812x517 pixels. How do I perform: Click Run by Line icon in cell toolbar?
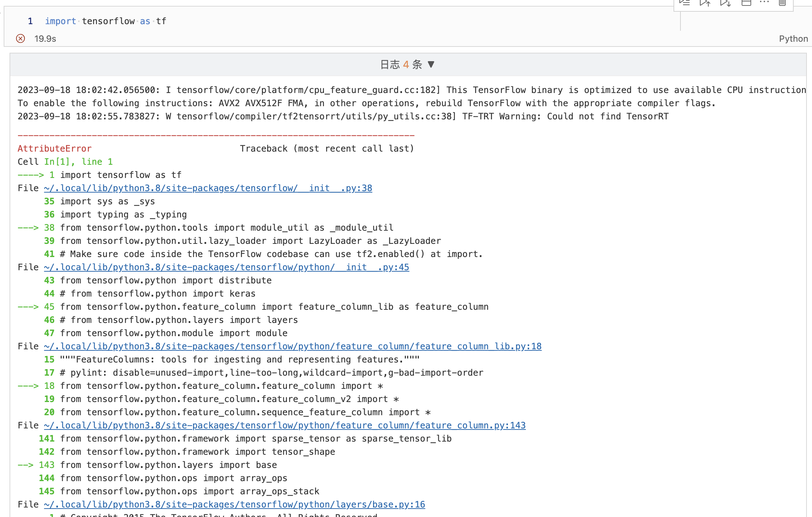(684, 3)
